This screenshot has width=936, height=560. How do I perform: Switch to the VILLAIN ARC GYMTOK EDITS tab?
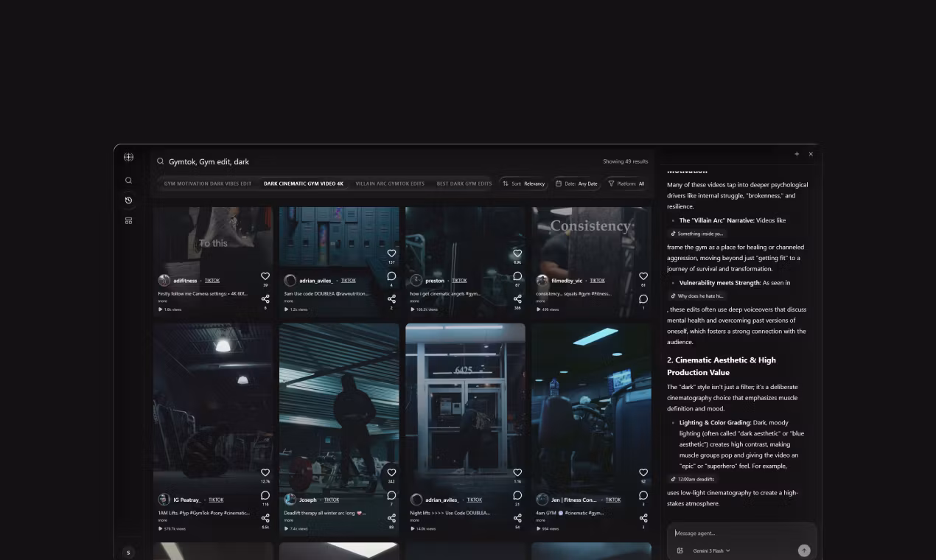pos(389,183)
